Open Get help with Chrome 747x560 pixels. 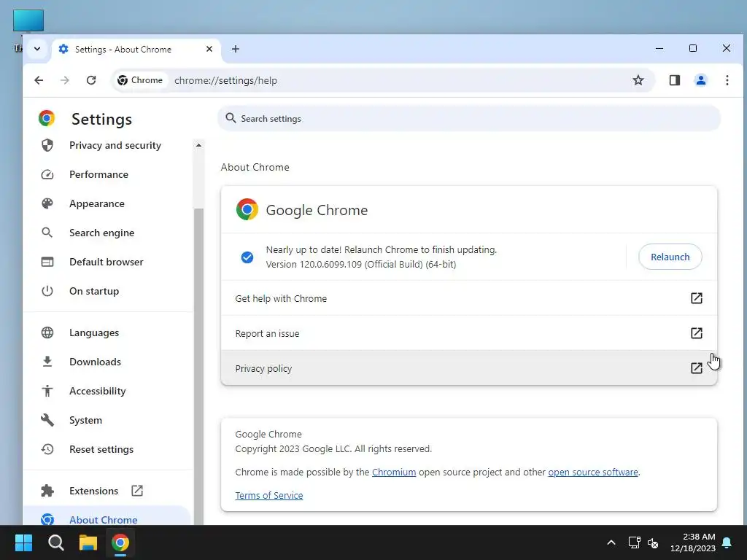tap(469, 298)
